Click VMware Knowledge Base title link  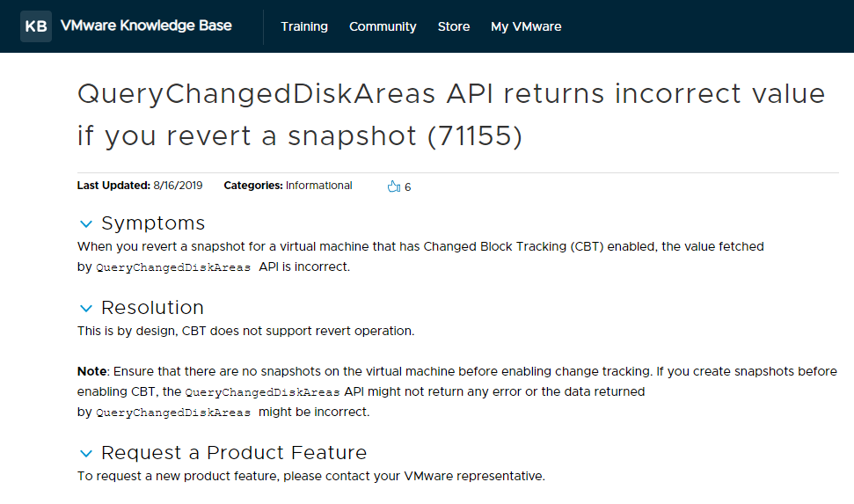146,26
